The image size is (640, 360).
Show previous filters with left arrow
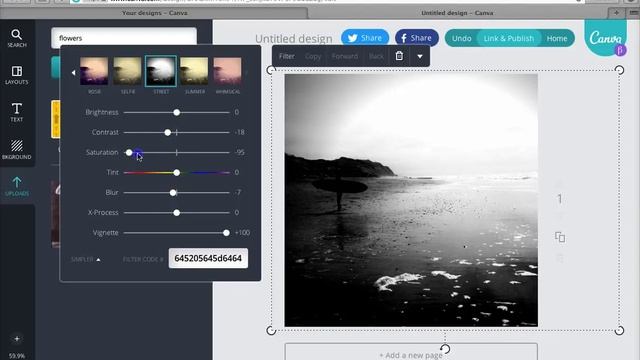point(73,73)
